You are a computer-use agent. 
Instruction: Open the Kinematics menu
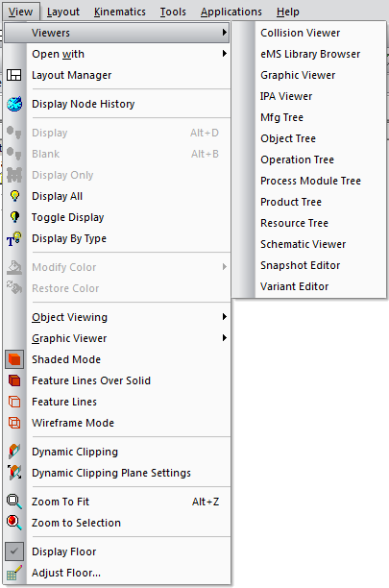119,12
